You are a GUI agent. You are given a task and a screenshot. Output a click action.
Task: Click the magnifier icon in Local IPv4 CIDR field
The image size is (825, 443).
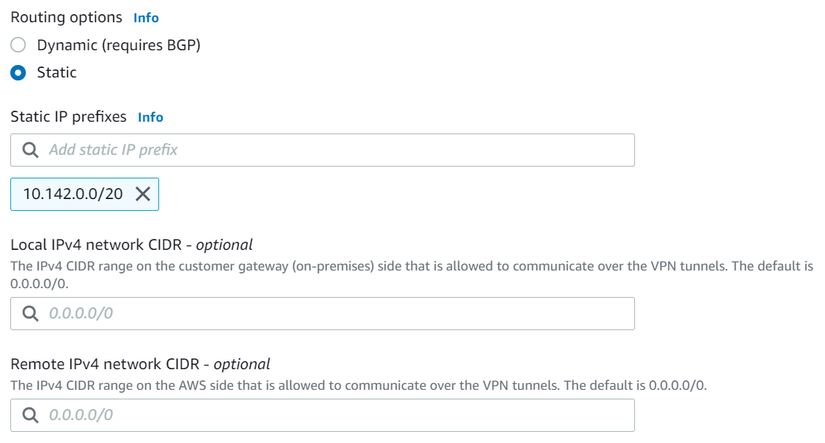(30, 314)
